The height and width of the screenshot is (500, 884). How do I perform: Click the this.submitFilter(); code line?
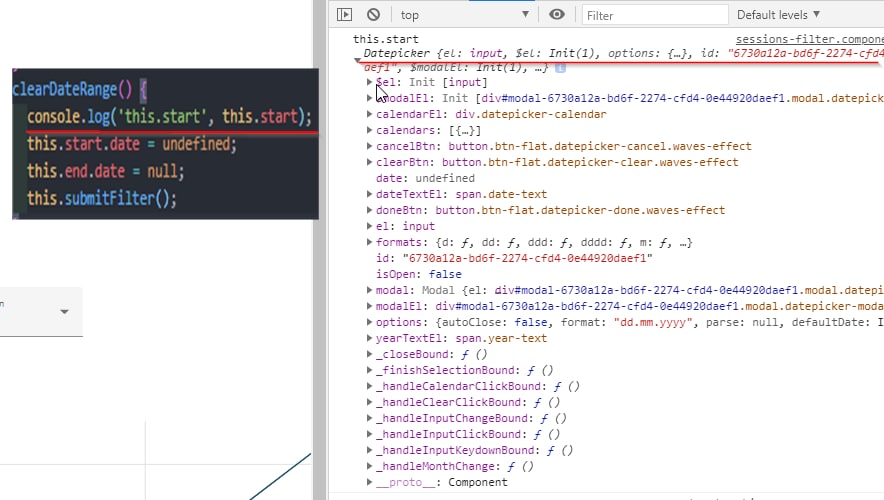pyautogui.click(x=102, y=198)
